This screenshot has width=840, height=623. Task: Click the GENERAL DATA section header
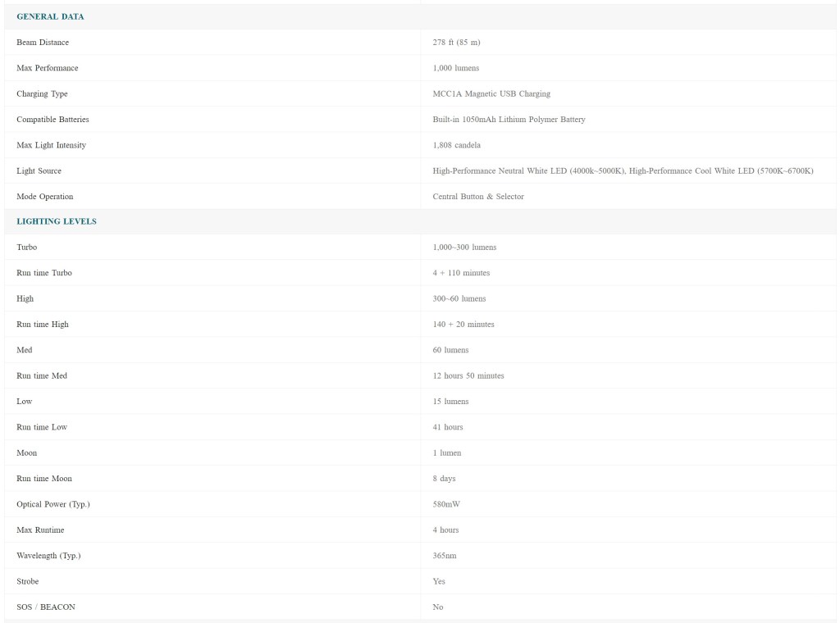50,16
